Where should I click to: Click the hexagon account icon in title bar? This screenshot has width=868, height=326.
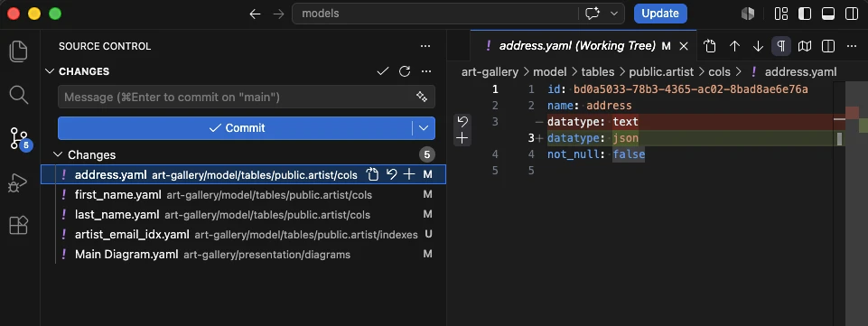pos(748,14)
